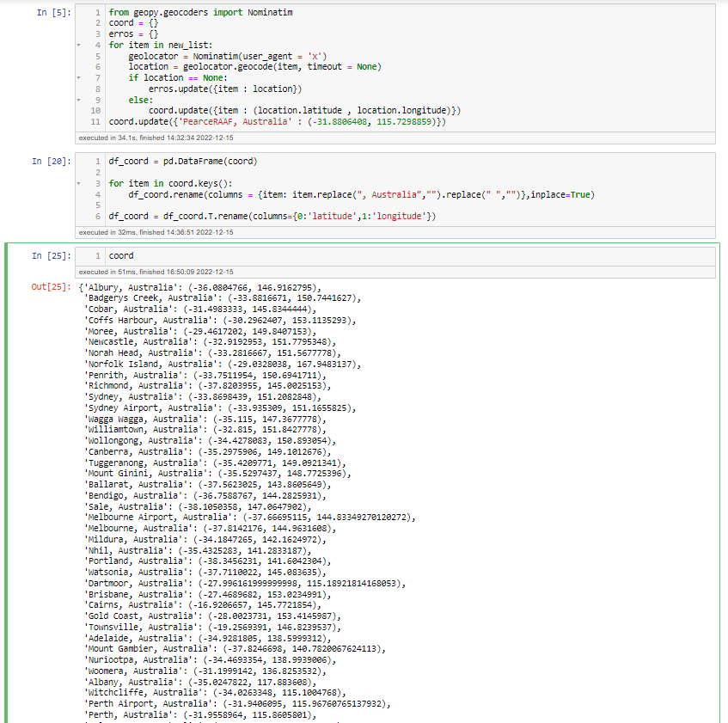The image size is (728, 723).
Task: Click the 'Badgerys Creek, Australia' output row
Action: 223,298
